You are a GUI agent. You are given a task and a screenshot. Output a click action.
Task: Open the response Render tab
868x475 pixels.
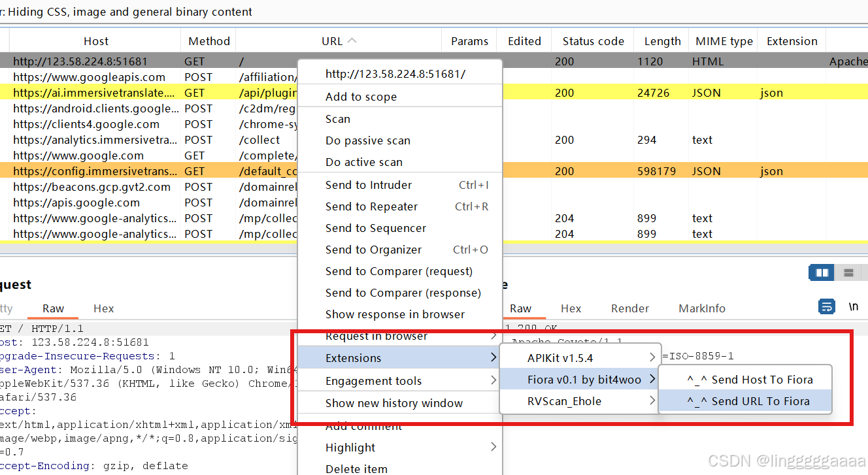coord(630,308)
